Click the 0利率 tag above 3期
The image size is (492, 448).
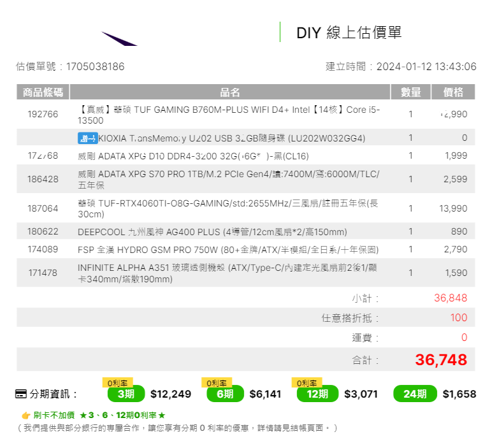118,383
